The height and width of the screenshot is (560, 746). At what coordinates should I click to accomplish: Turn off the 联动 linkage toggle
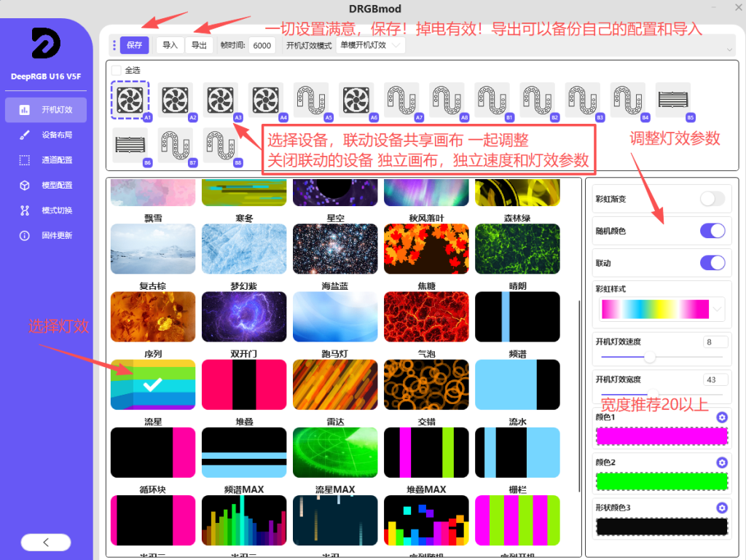click(x=712, y=262)
